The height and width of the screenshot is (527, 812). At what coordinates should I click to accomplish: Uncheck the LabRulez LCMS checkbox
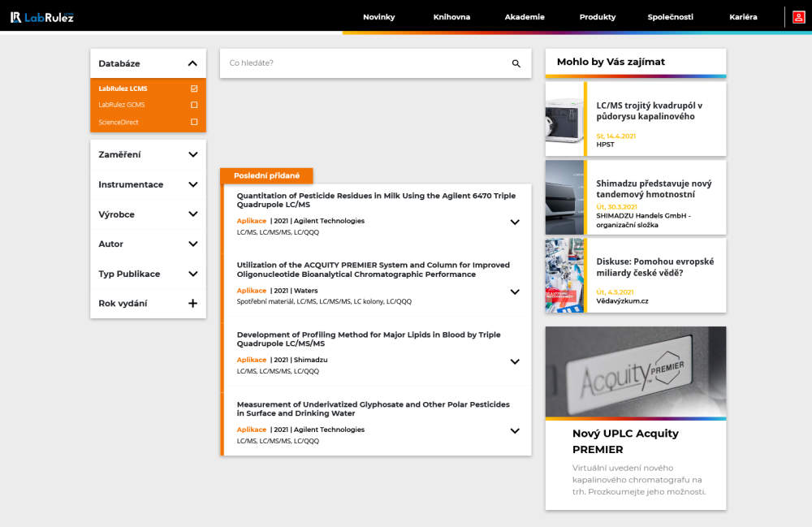[x=194, y=89]
